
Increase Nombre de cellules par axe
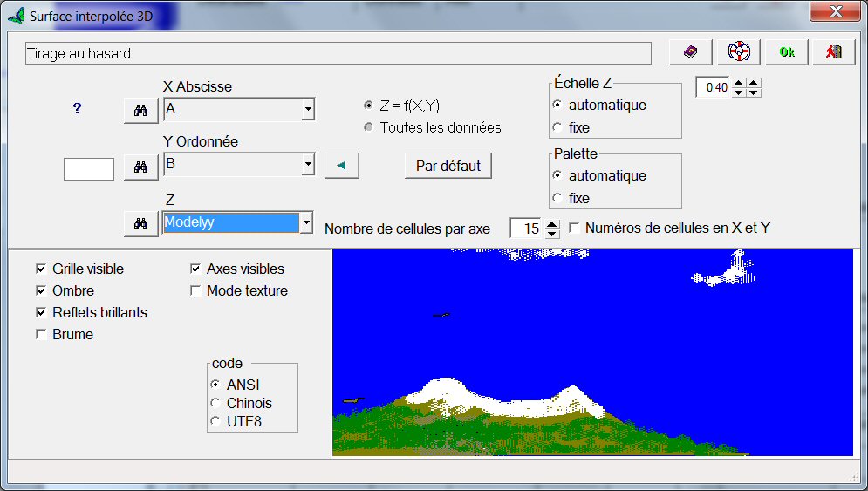pyautogui.click(x=552, y=223)
